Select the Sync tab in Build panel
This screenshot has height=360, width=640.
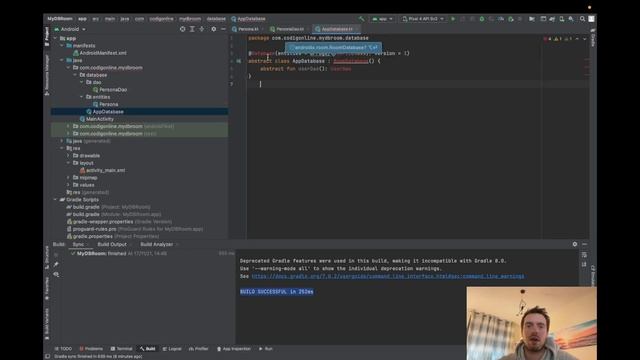[78, 244]
